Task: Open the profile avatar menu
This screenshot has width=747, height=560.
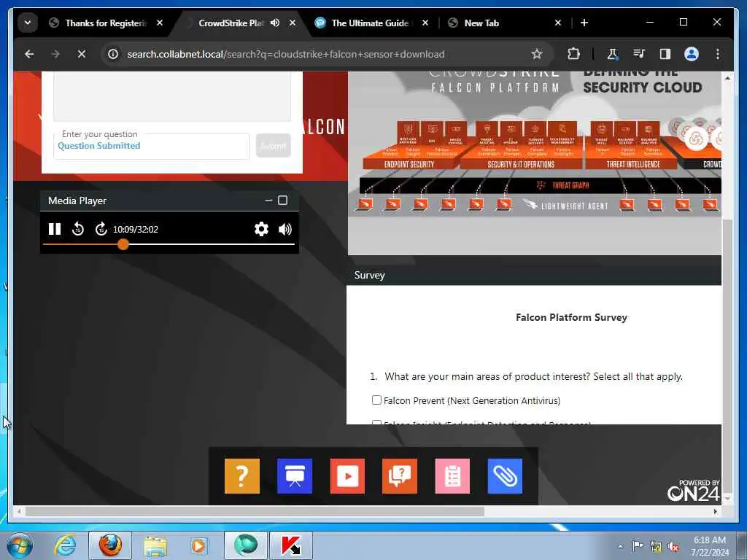Action: [692, 54]
